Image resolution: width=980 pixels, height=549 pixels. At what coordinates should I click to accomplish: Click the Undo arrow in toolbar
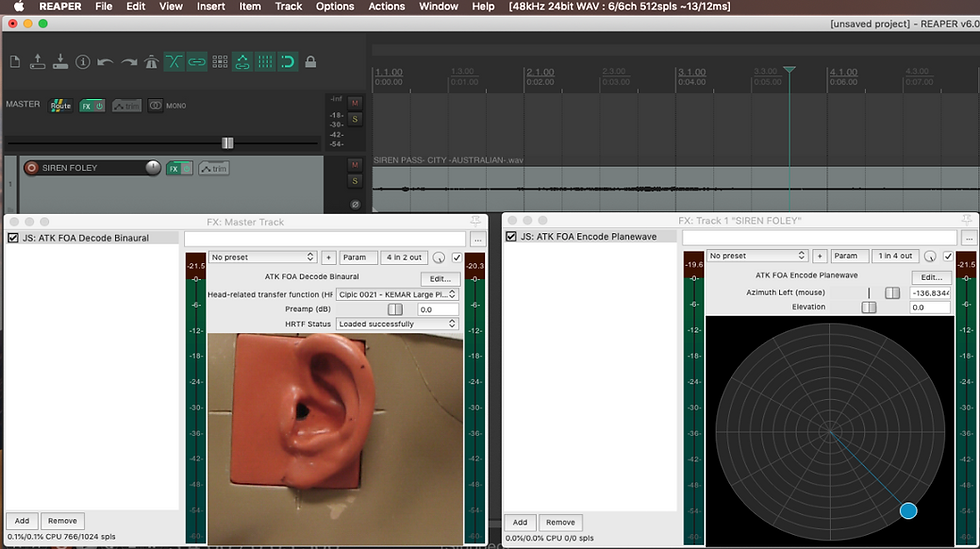[x=105, y=62]
